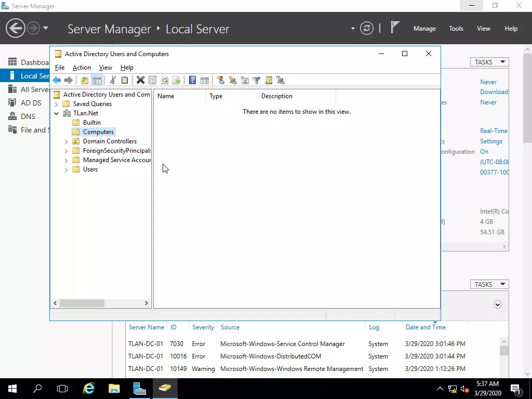Click the Find objects magnifier icon
The height and width of the screenshot is (399, 532).
(x=269, y=80)
